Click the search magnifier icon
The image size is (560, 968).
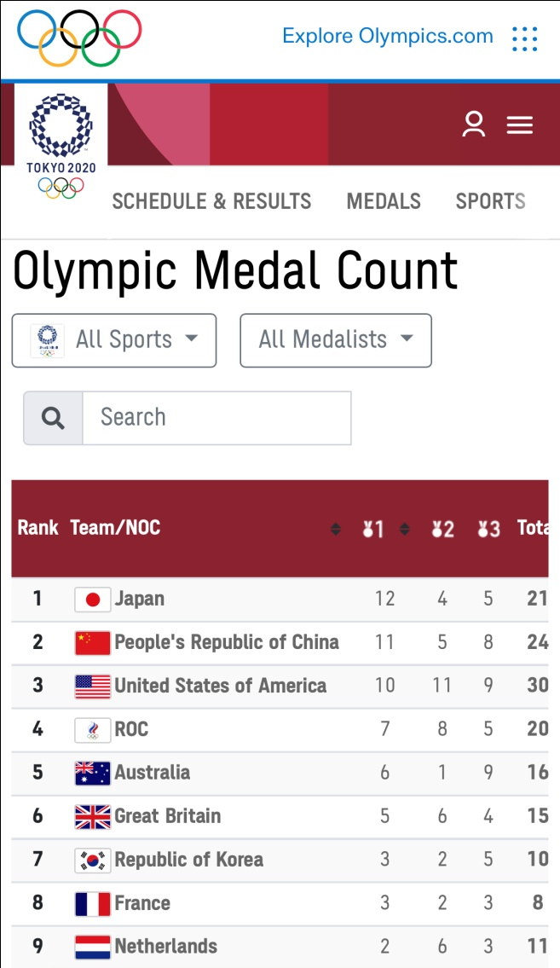click(x=53, y=418)
